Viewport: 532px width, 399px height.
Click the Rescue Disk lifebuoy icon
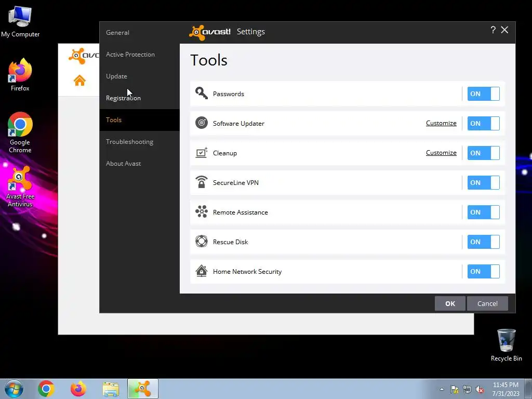coord(202,241)
